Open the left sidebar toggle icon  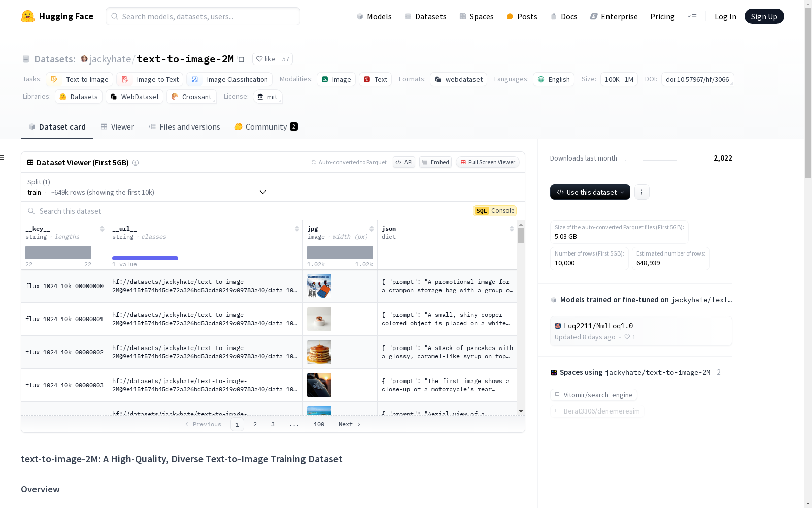coord(3,157)
